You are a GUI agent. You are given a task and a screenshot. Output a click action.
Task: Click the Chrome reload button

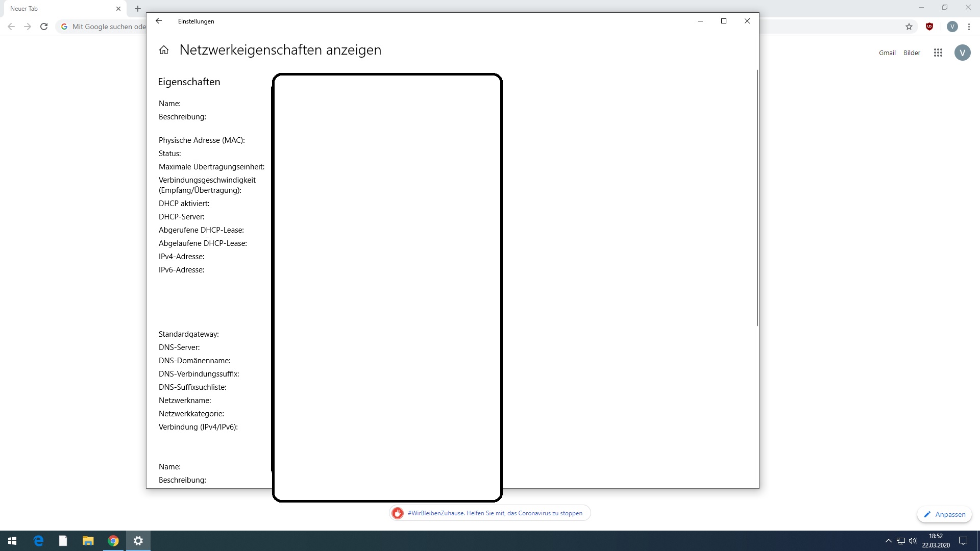[x=44, y=27]
